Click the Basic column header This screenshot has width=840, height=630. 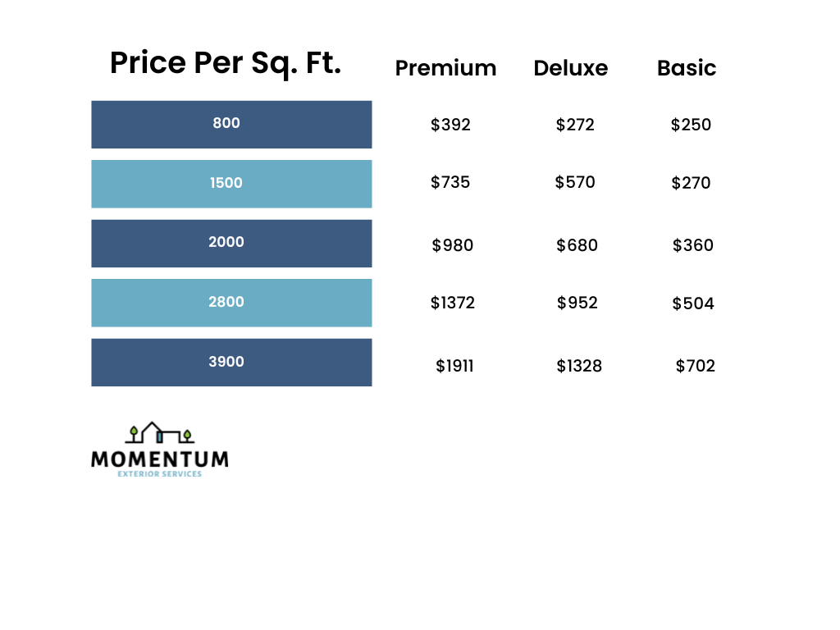[687, 68]
